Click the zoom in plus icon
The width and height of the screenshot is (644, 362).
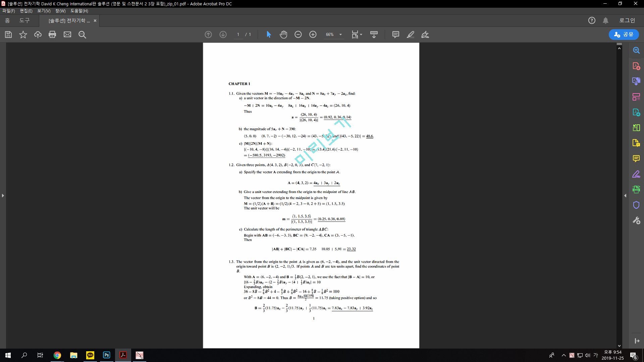click(313, 35)
